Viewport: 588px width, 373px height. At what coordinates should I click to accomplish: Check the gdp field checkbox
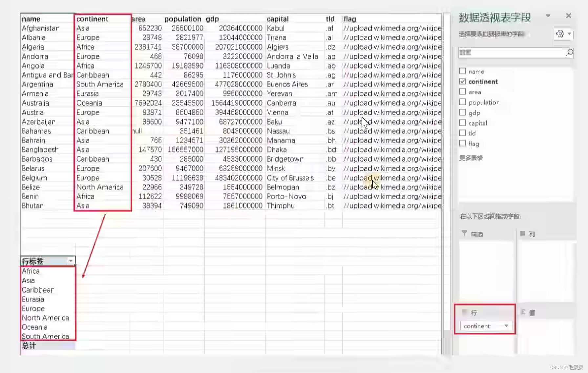tap(462, 112)
